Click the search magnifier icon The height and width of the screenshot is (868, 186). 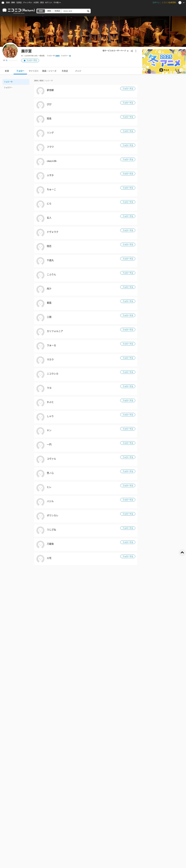coord(88,11)
